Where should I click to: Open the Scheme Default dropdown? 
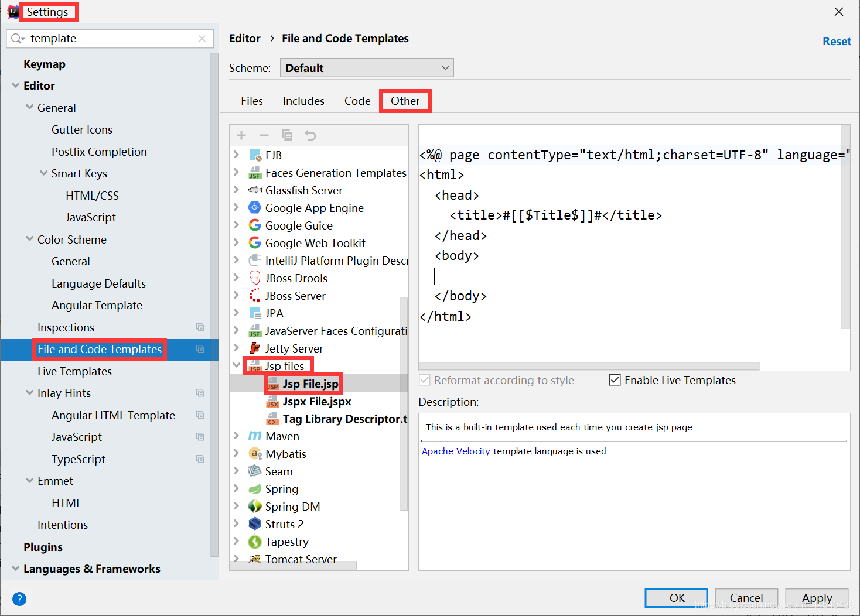(x=367, y=68)
